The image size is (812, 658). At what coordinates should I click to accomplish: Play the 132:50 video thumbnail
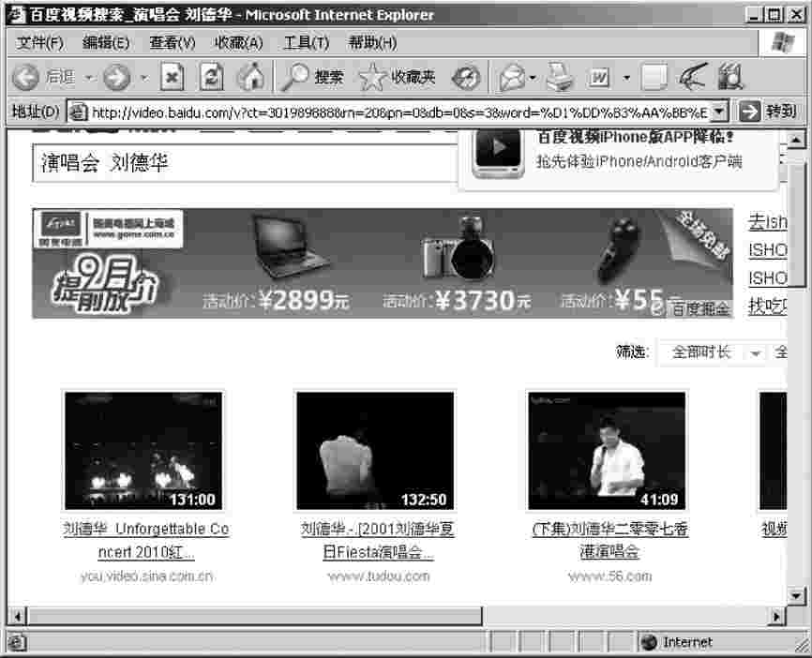coord(375,451)
